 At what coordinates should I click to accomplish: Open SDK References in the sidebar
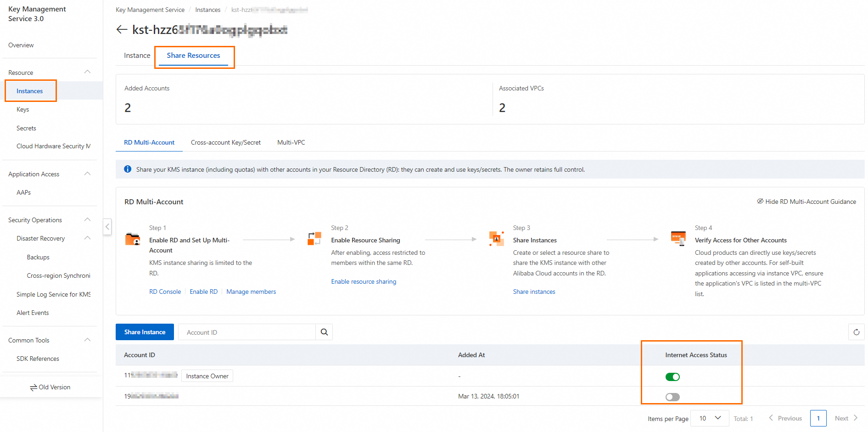click(x=38, y=359)
